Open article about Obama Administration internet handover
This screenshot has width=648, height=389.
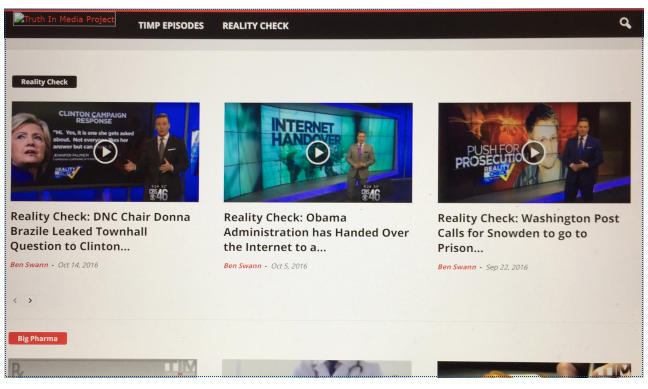click(316, 232)
